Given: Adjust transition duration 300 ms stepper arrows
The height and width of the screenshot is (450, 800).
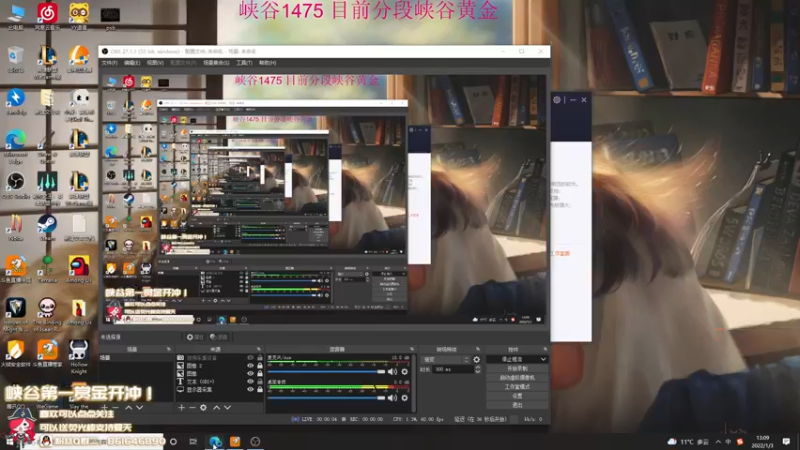Looking at the screenshot, I should (x=478, y=369).
